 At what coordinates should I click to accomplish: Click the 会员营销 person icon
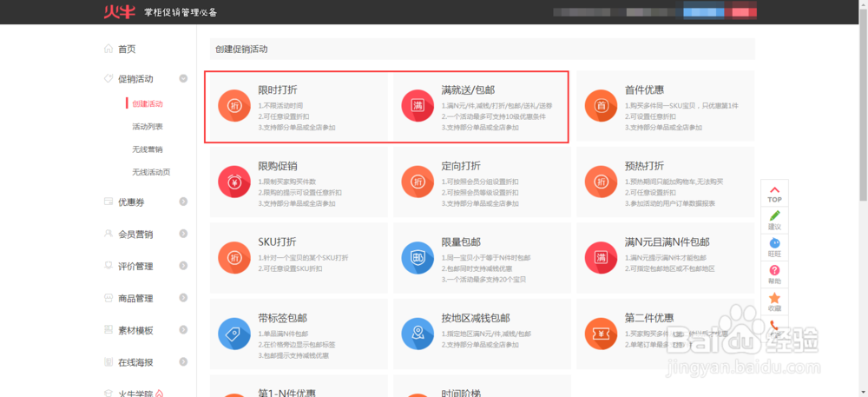point(108,234)
